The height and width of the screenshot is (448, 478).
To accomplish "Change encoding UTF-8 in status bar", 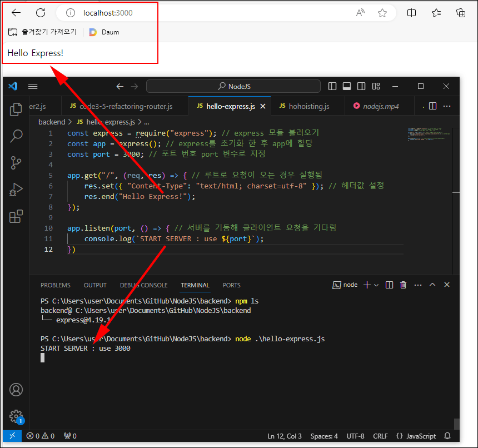I will (356, 436).
